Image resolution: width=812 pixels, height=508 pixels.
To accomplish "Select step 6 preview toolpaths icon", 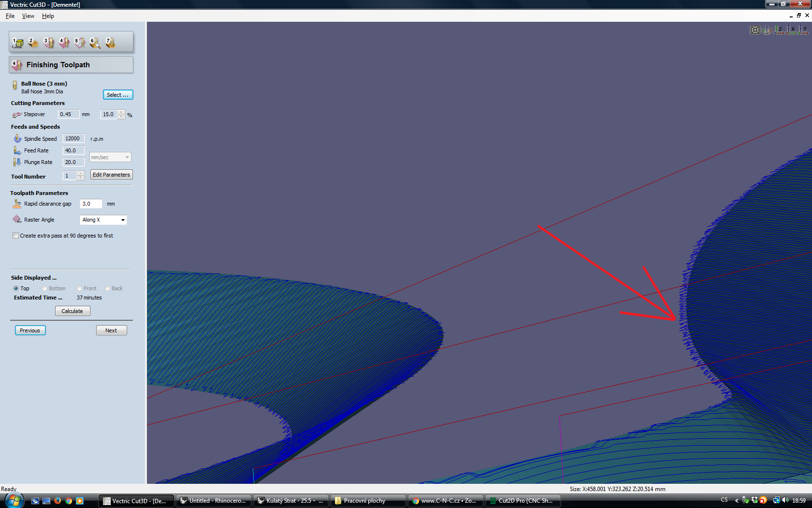I will tap(95, 43).
